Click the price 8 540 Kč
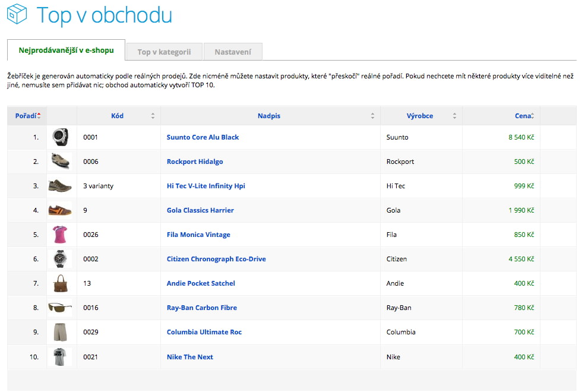 [x=521, y=137]
